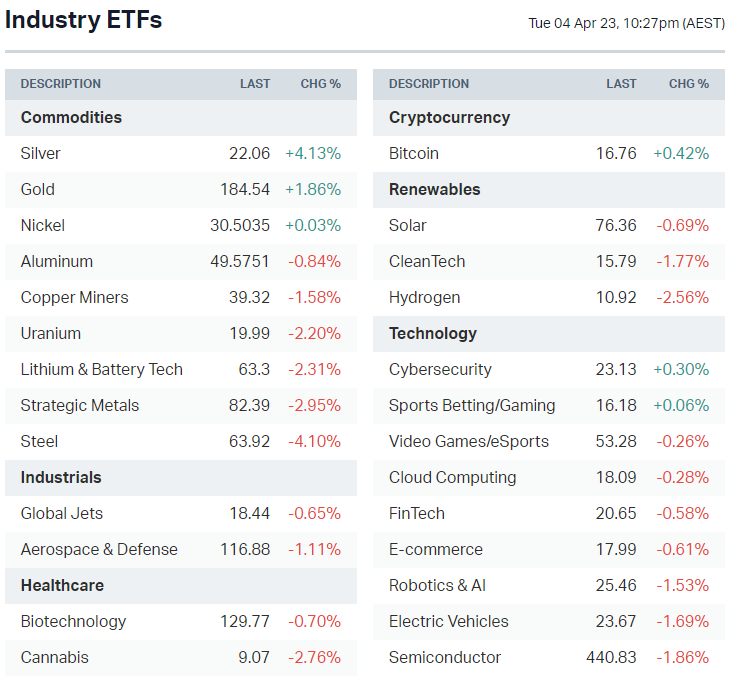Select the Cybersecurity ETF row
This screenshot has width=735, height=679.
tap(440, 370)
